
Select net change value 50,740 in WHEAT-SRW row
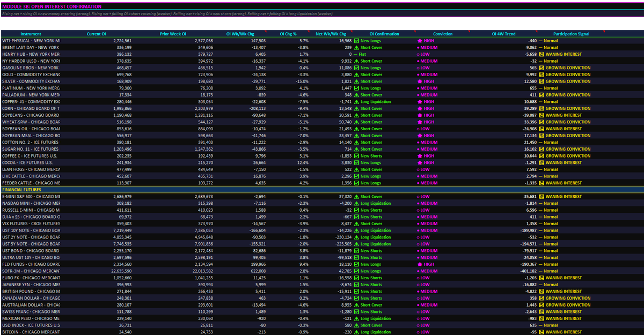[x=344, y=122]
